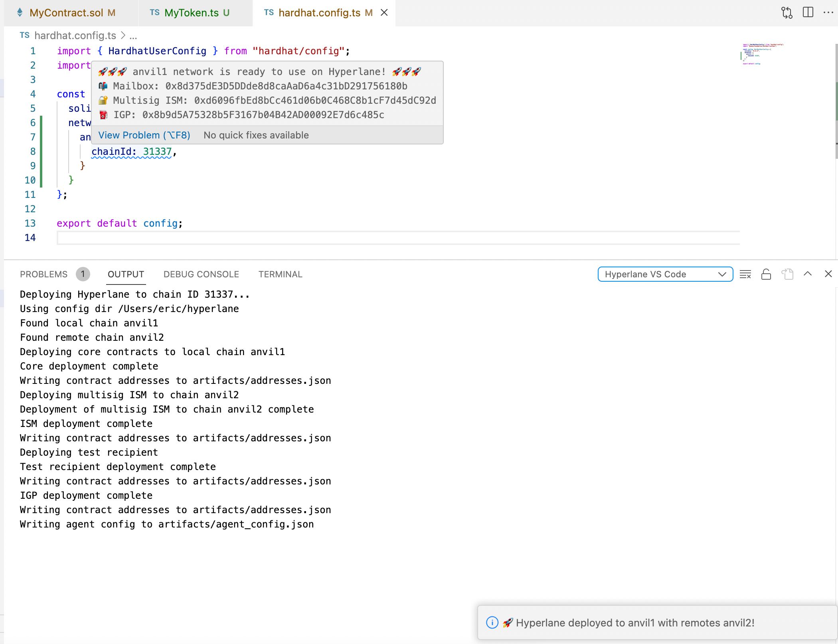Screen dimensions: 838x644
Task: Click 'Test recipient deployment complete' output line
Action: tap(118, 467)
